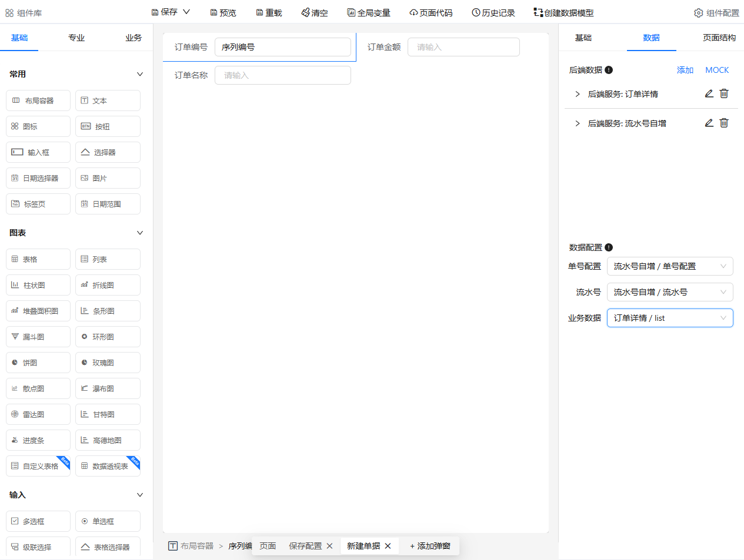Add a 布局容器 layout container component
The image size is (744, 560).
click(38, 100)
